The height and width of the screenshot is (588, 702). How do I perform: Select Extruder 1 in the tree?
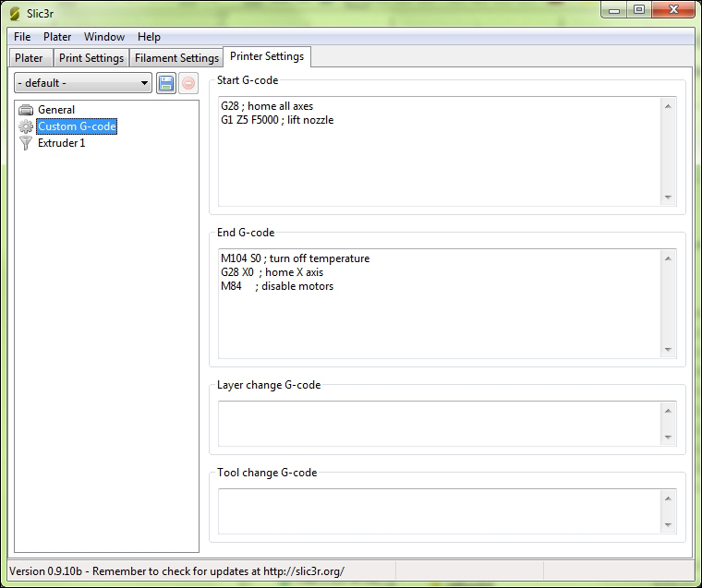click(x=62, y=143)
